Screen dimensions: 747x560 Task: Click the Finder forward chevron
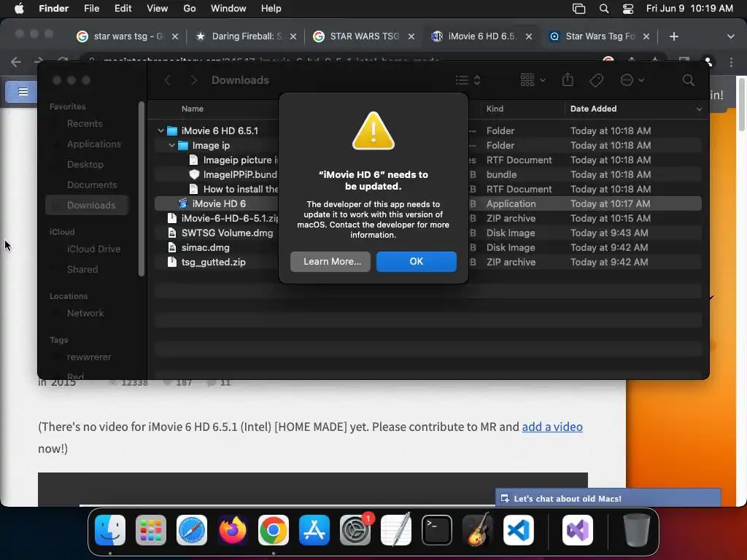click(193, 80)
